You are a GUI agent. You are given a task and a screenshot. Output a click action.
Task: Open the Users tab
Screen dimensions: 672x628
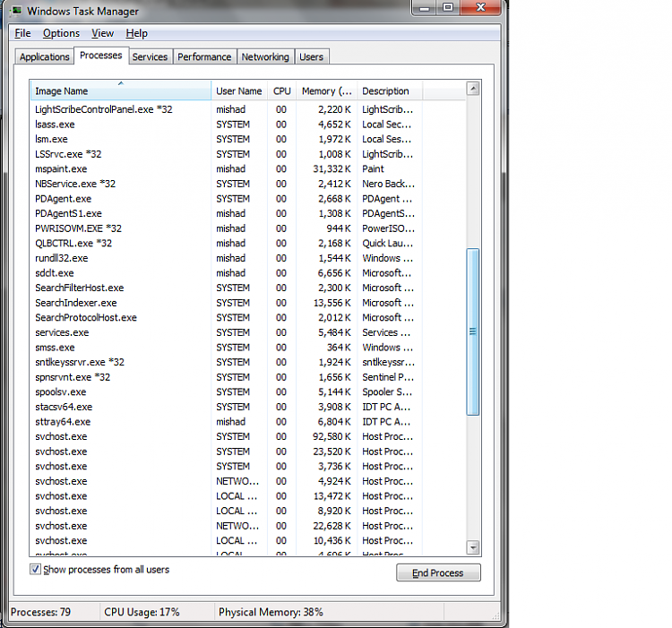[312, 57]
